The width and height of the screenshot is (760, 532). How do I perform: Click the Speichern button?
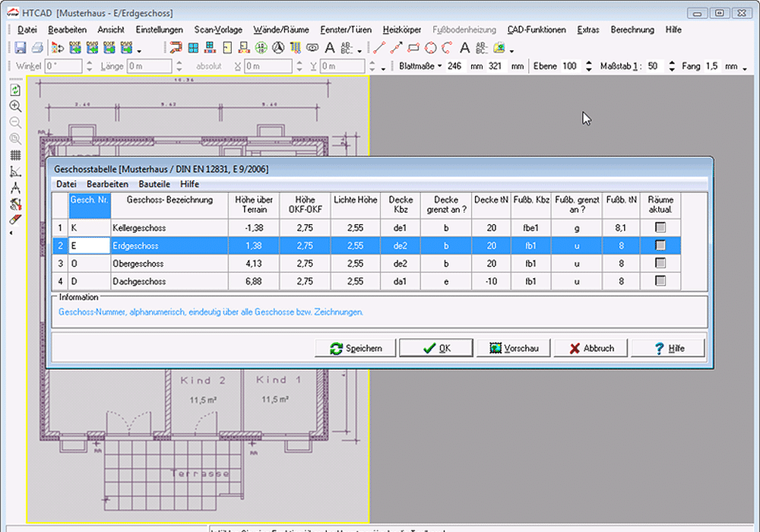click(355, 348)
